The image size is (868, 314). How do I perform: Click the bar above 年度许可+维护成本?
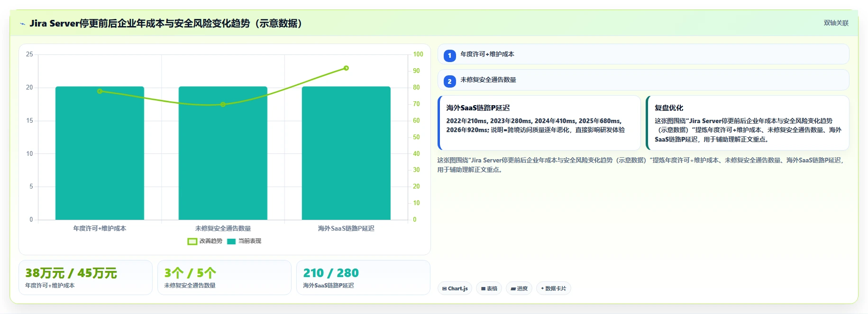pos(100,153)
